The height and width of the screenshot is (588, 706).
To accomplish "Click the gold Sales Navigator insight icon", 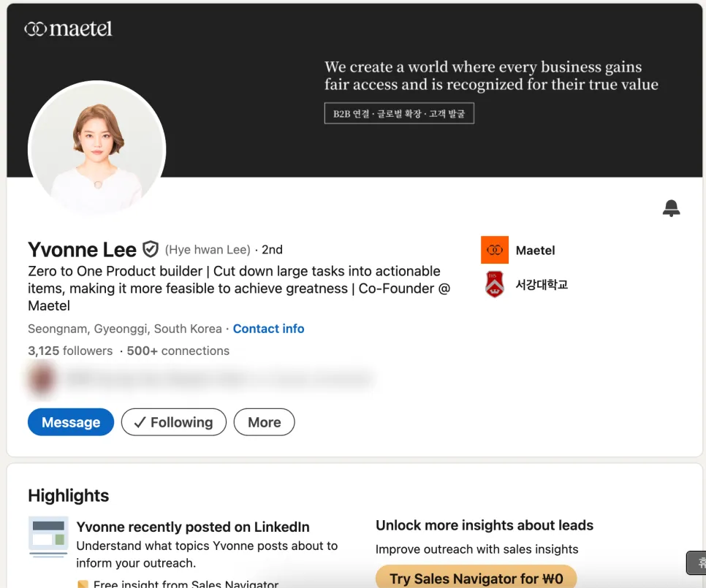I will (83, 584).
